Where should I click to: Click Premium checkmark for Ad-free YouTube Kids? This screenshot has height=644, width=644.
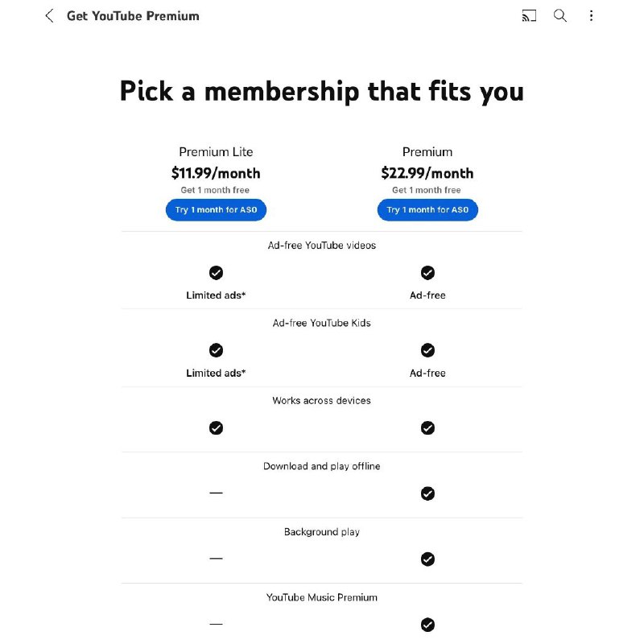(x=427, y=350)
